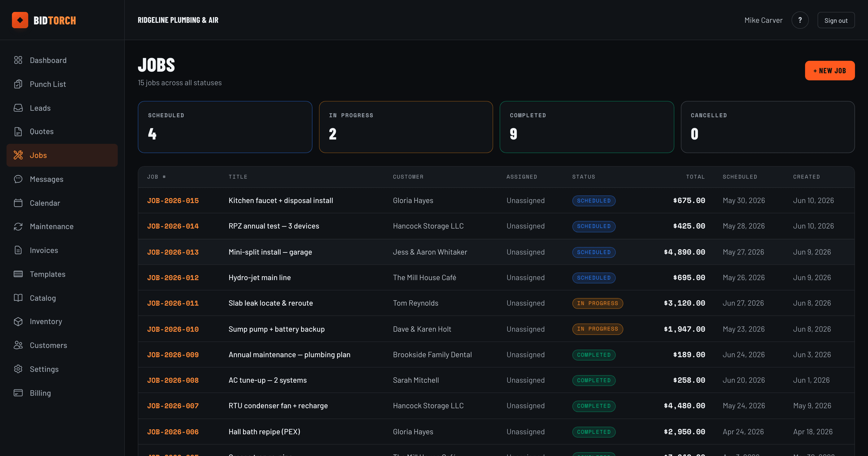Filter by the In Progress summary card
The height and width of the screenshot is (456, 868).
tap(406, 127)
